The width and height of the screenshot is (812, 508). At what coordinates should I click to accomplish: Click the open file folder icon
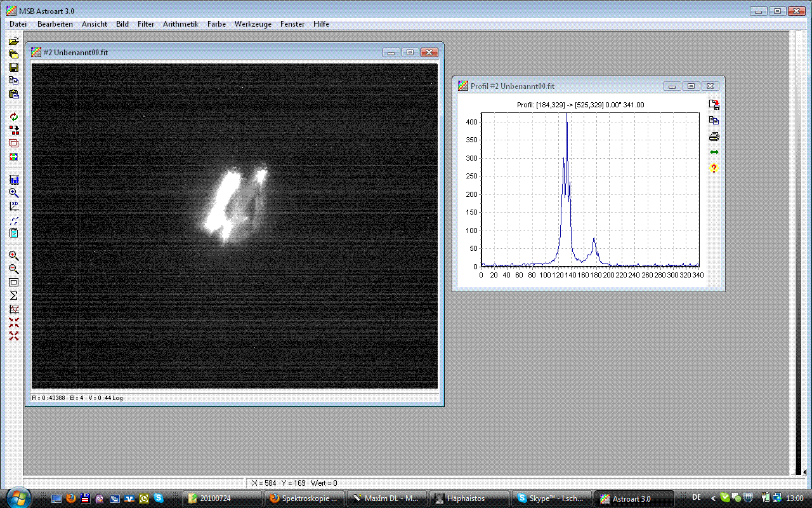(13, 41)
